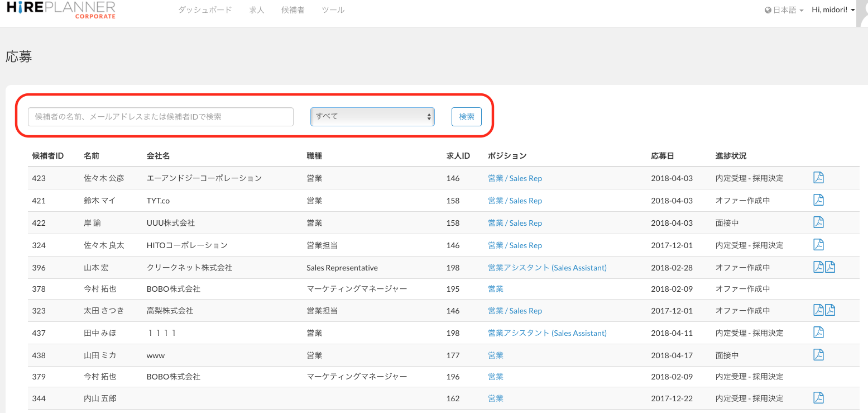Open the 求人 navigation menu
Screen dimensions: 868x413
click(x=257, y=10)
